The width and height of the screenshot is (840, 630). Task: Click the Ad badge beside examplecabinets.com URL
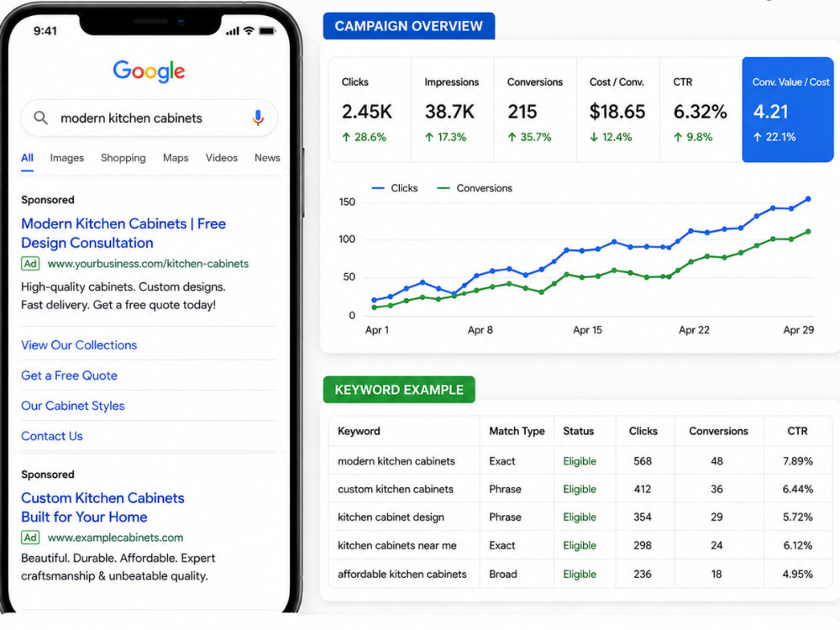(x=30, y=538)
